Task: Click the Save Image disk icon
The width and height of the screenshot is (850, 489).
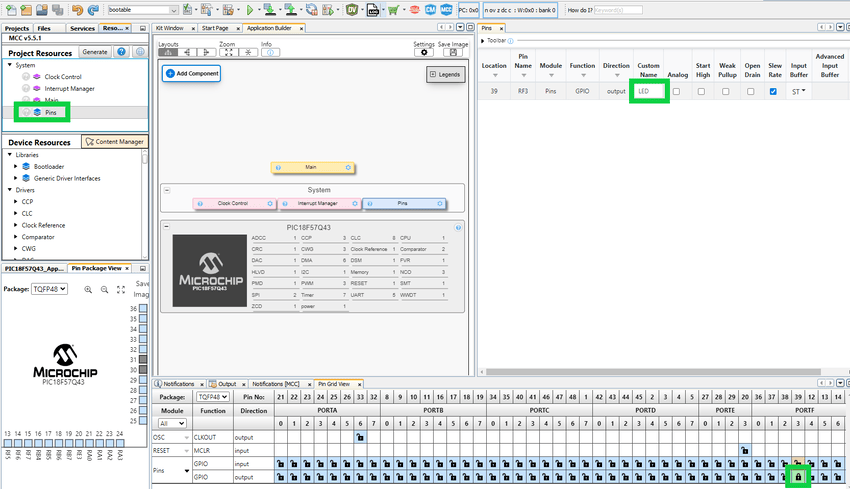Action: point(454,53)
